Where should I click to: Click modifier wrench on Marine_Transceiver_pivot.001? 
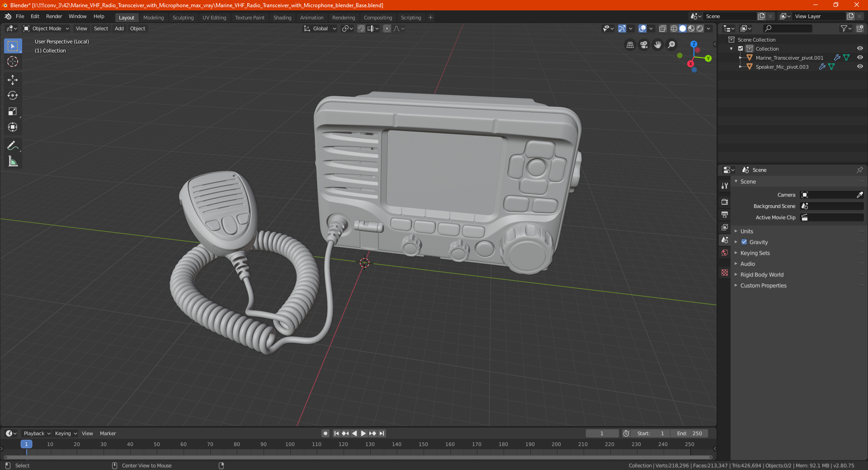837,58
